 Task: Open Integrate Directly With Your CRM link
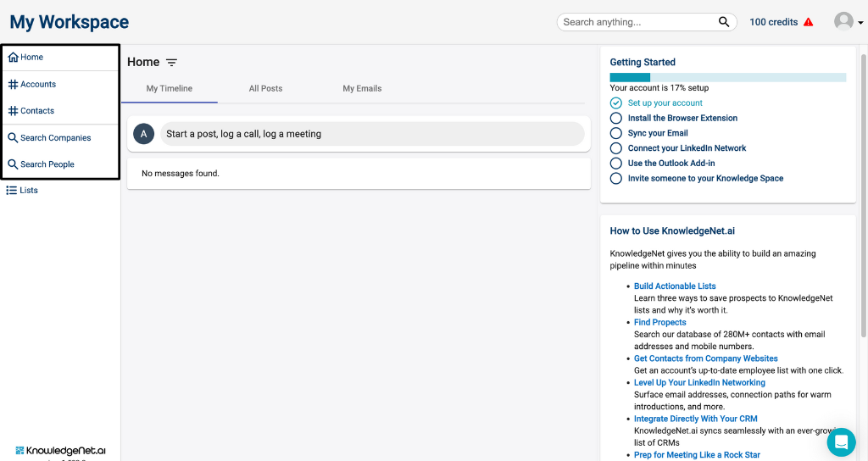coord(695,419)
